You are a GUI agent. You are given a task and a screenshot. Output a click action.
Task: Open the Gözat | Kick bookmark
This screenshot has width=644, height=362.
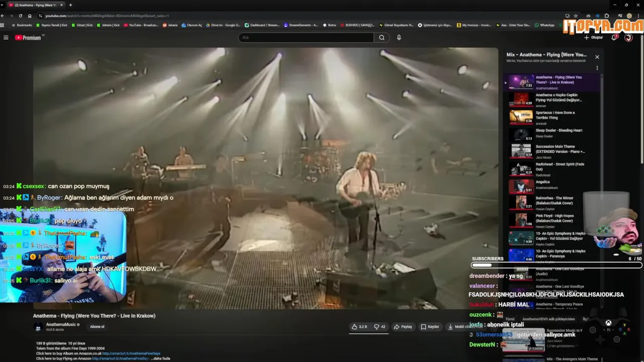click(x=82, y=25)
